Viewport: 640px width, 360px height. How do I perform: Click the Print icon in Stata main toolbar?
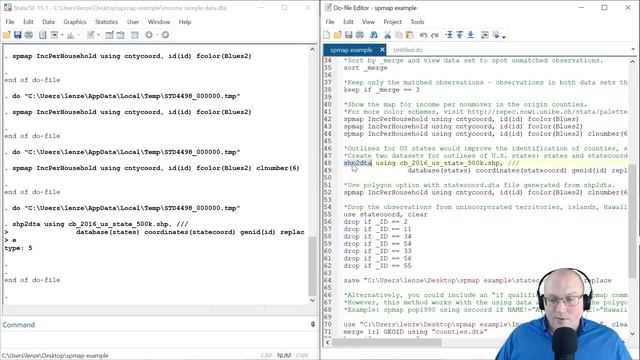tap(29, 35)
